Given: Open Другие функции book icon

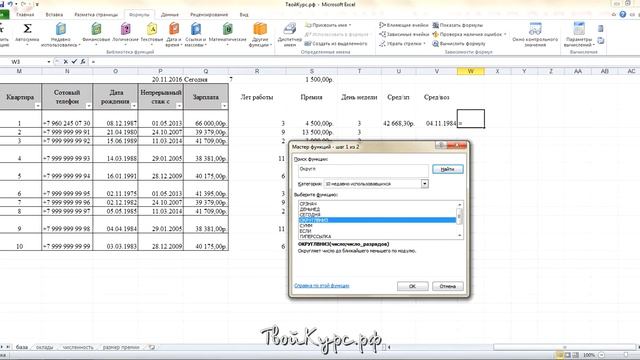Looking at the screenshot, I should (x=260, y=29).
